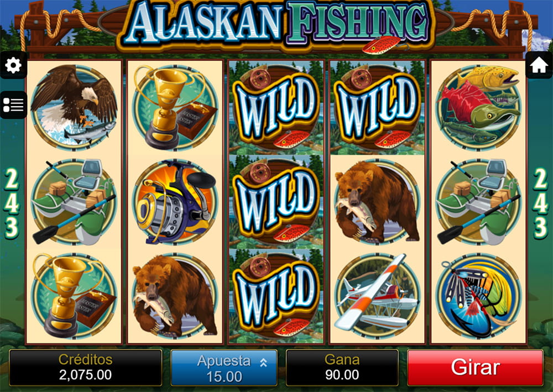553x392 pixels.
Task: Click the Gana winnings display
Action: pos(342,368)
